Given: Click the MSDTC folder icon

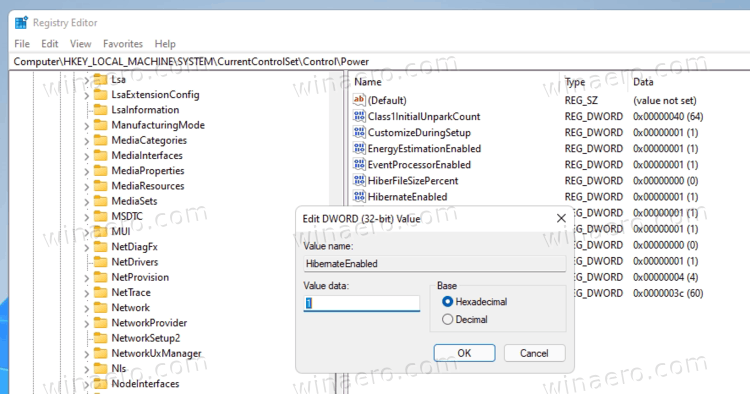Looking at the screenshot, I should tap(100, 216).
